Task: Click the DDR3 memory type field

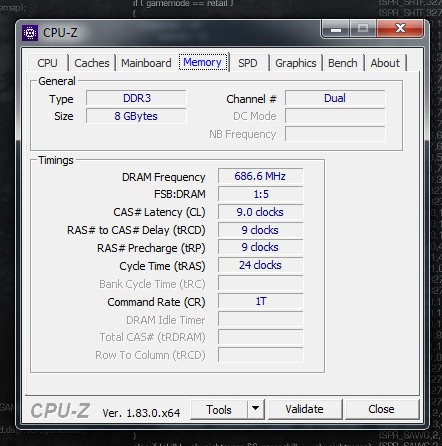Action: [136, 98]
